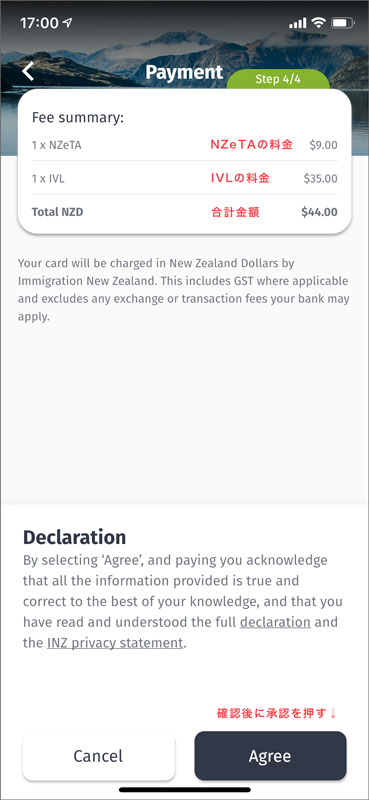The width and height of the screenshot is (369, 800).
Task: Tap the Fee summary heading
Action: pos(78,118)
